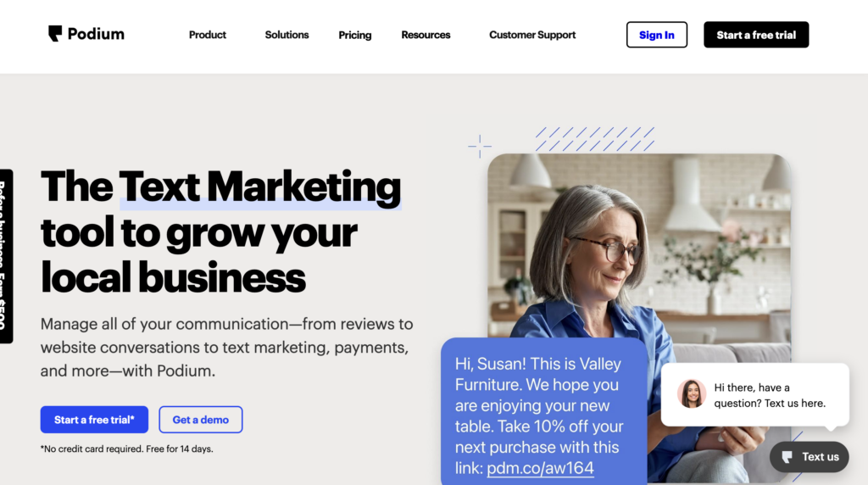The height and width of the screenshot is (485, 868).
Task: Expand the Resources menu
Action: click(426, 35)
